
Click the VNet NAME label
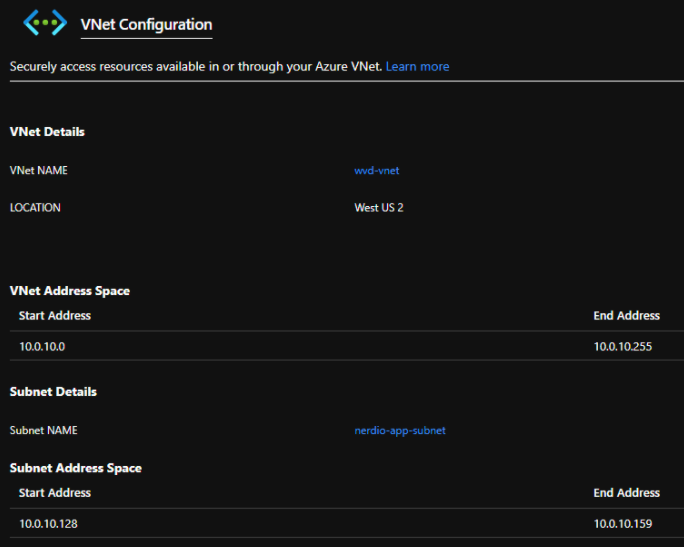[x=39, y=170]
